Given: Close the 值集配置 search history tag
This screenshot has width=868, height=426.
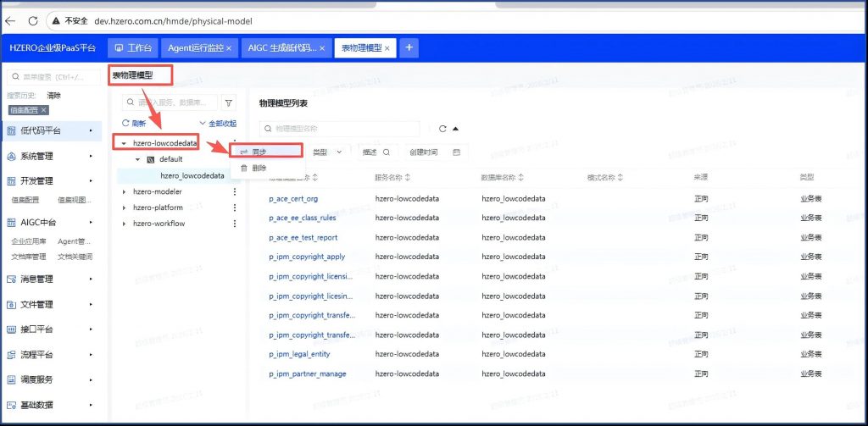Looking at the screenshot, I should tap(44, 110).
